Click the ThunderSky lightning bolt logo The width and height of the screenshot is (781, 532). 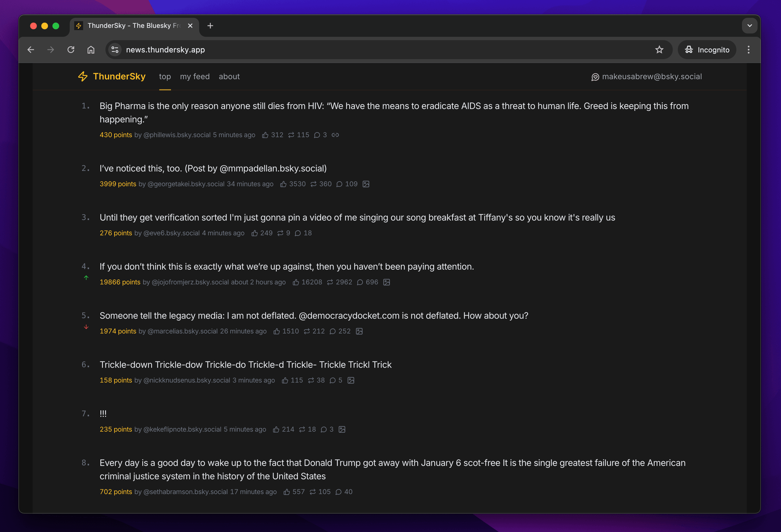[x=83, y=77]
